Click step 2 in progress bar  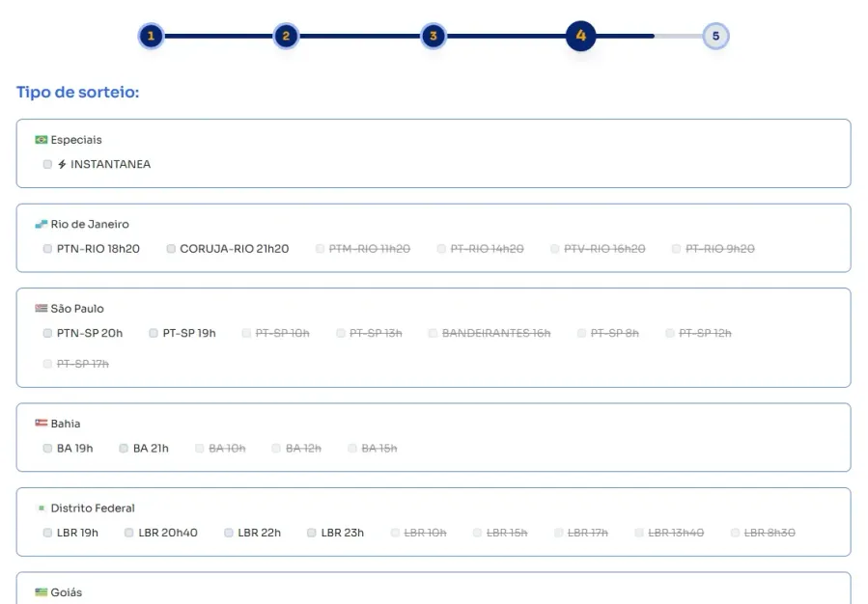coord(286,37)
